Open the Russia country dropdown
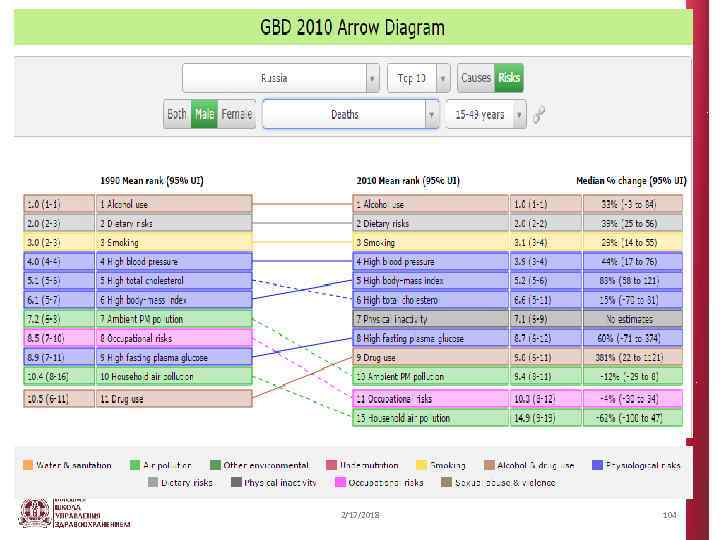This screenshot has width=720, height=540. pos(281,78)
